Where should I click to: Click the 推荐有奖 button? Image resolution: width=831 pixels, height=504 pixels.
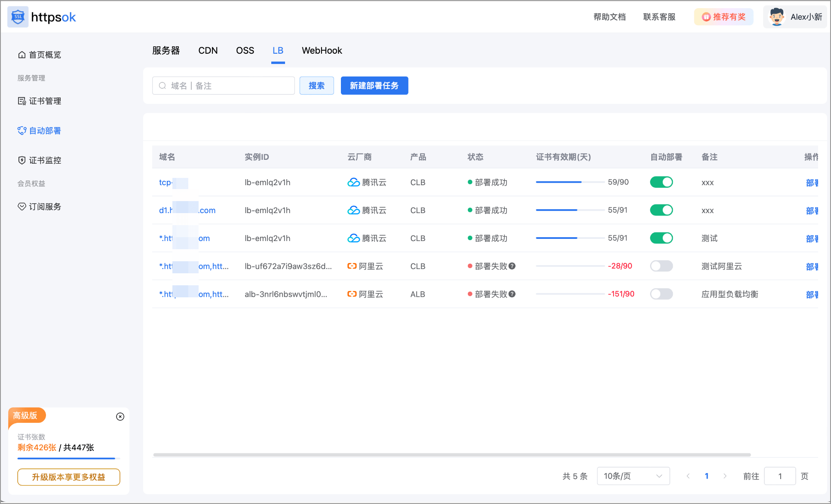coord(724,17)
